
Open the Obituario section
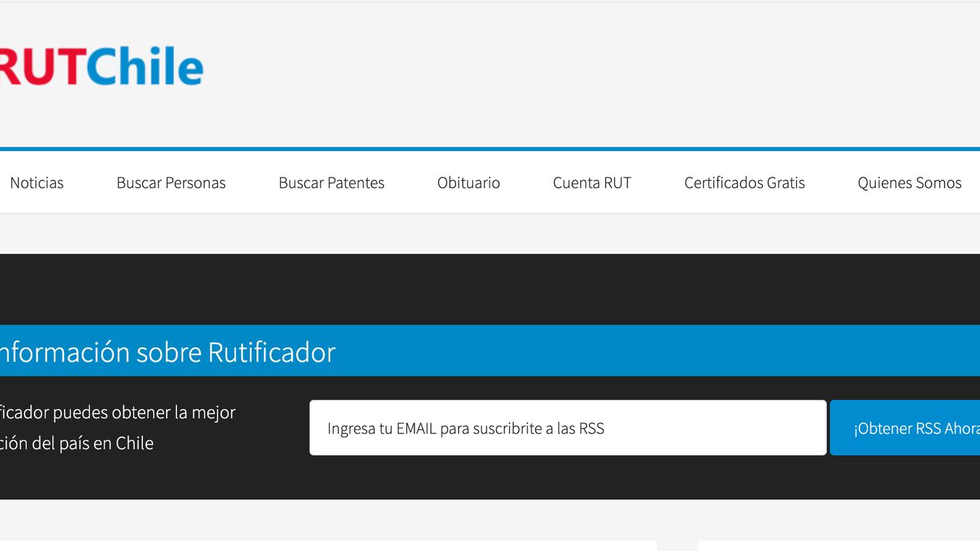click(468, 182)
